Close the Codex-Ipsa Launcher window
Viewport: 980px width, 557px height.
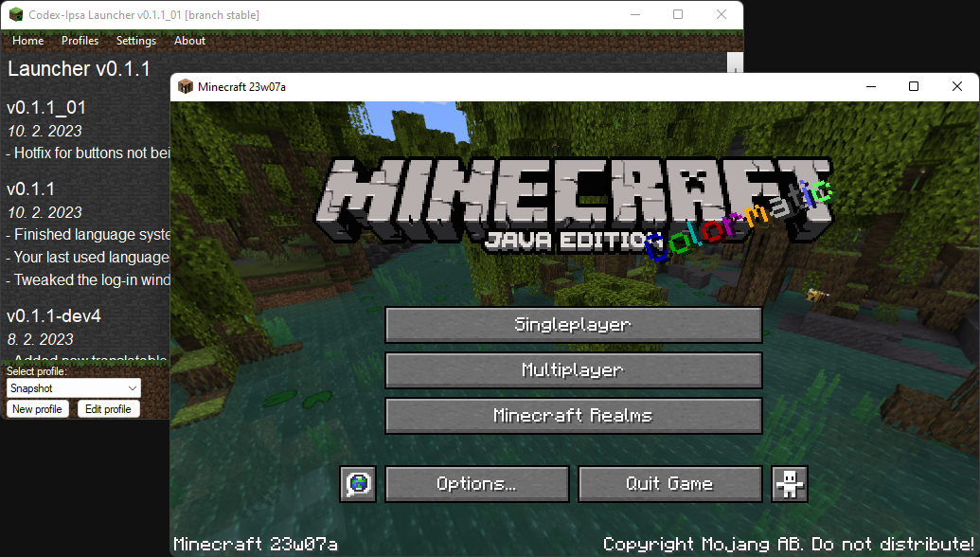pos(722,15)
